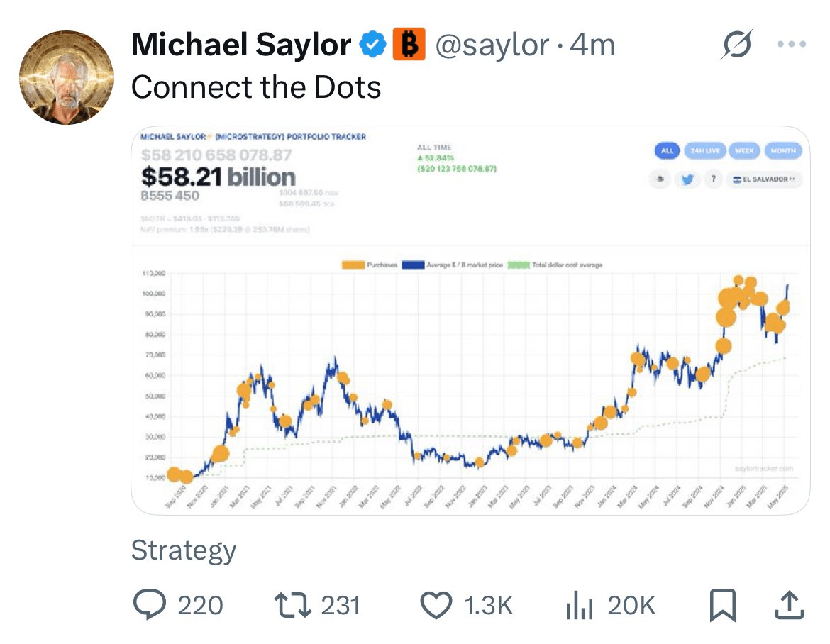
Task: Like the tweet with heart icon
Action: [436, 605]
